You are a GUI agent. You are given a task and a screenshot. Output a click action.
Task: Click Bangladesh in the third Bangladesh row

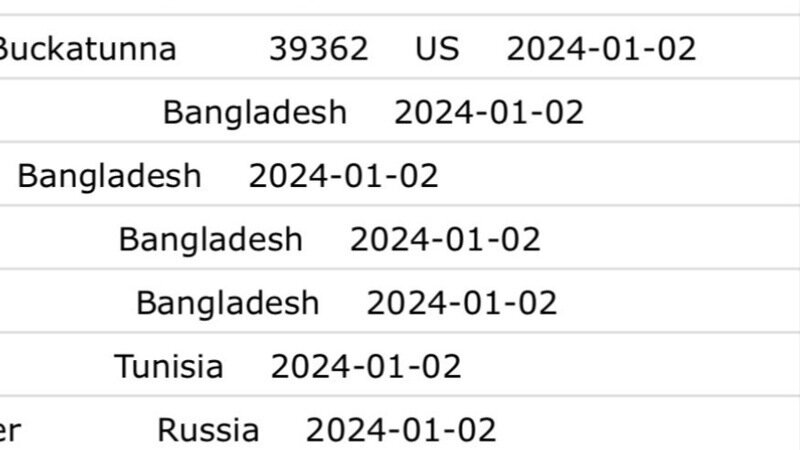click(x=210, y=239)
